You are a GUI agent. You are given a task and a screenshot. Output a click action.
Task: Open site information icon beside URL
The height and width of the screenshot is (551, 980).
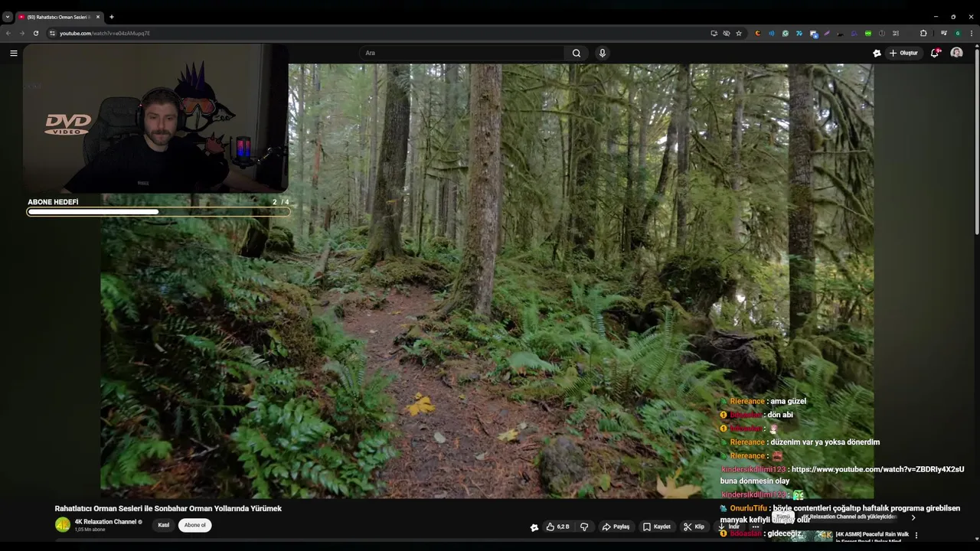(x=52, y=33)
